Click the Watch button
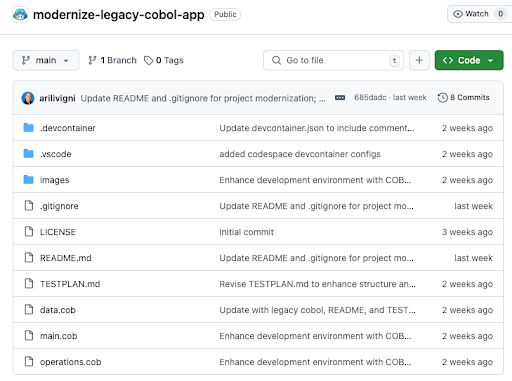 pos(480,14)
